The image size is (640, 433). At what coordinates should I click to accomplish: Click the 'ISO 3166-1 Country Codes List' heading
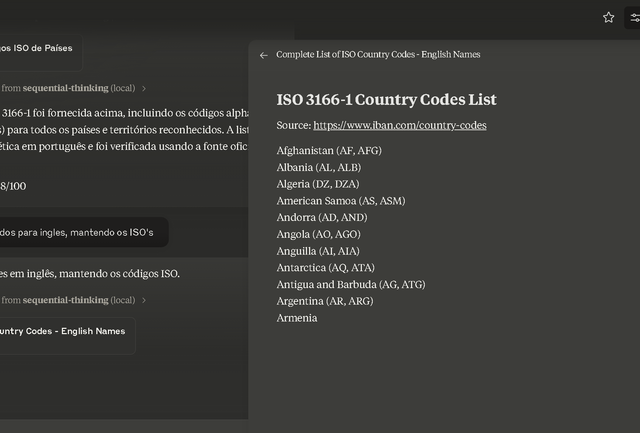click(x=386, y=100)
